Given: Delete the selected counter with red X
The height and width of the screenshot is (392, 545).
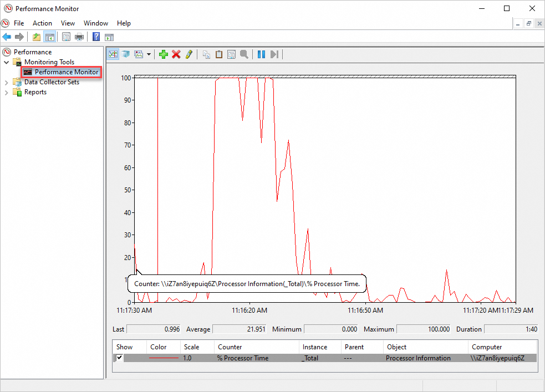Looking at the screenshot, I should 176,54.
